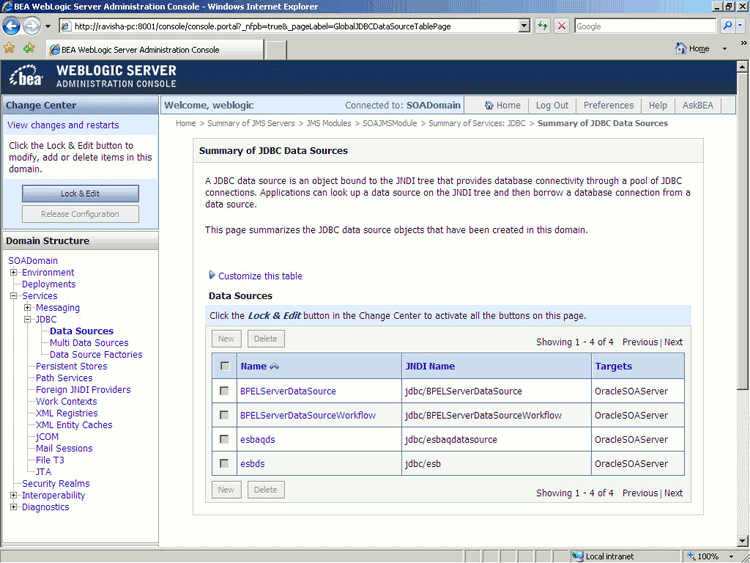Screen dimensions: 750x563
Task: Expand the Diagnostics tree node
Action: click(x=13, y=507)
